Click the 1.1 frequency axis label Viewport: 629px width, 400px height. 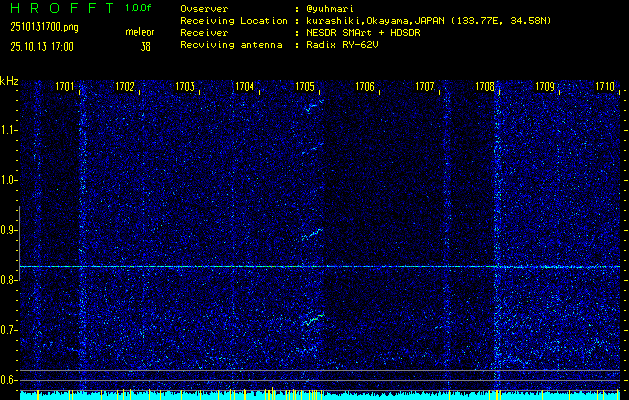point(7,130)
